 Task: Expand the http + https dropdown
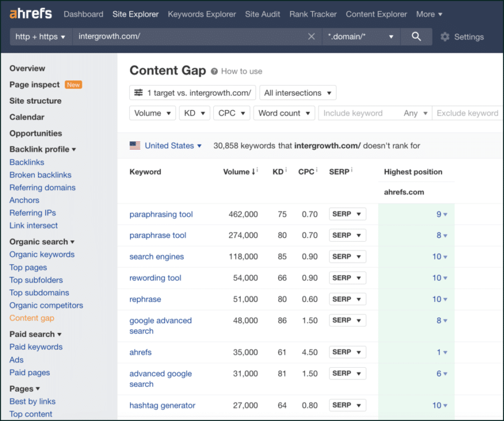click(x=40, y=36)
